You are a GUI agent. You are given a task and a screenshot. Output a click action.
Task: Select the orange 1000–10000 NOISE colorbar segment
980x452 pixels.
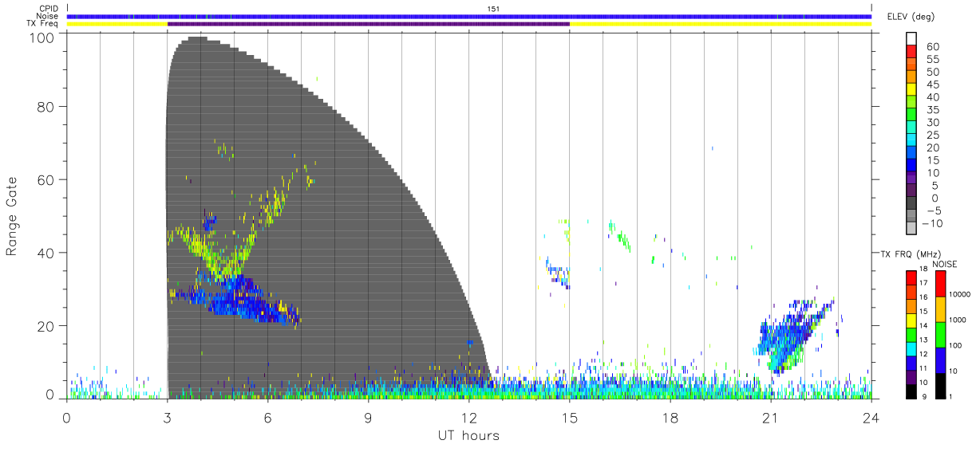939,309
